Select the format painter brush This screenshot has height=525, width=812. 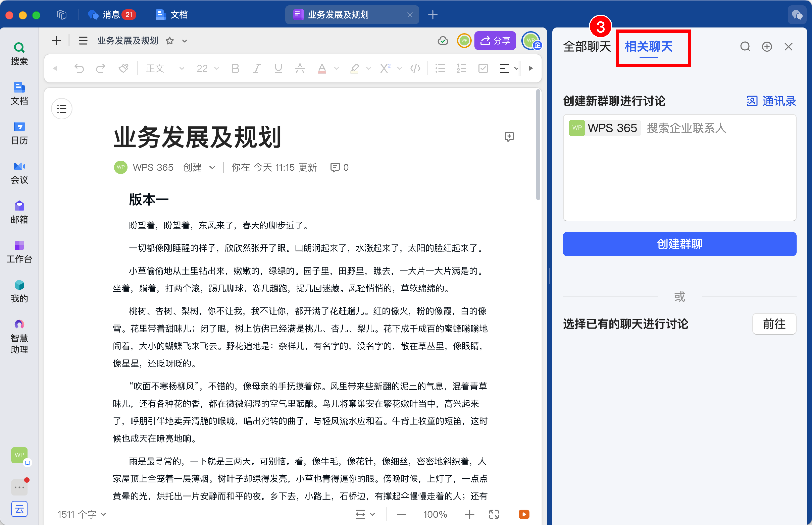tap(123, 69)
